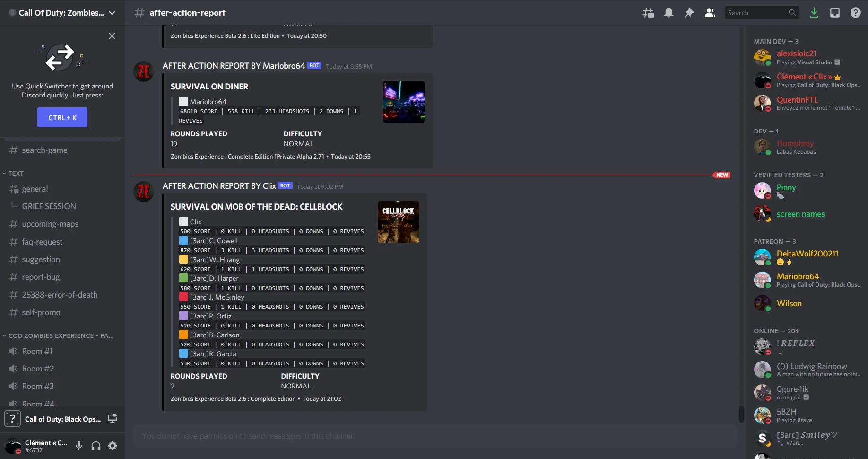
Task: Click the screen share icon in activity bar
Action: (113, 419)
